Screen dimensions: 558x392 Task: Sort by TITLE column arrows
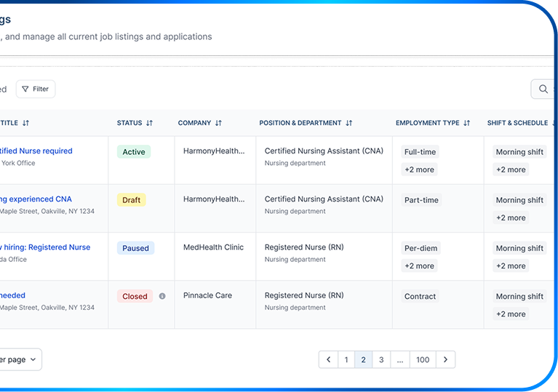(25, 123)
